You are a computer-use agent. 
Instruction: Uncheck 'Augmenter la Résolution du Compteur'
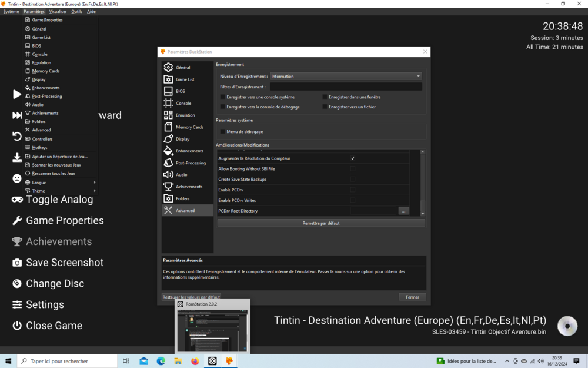pos(353,158)
